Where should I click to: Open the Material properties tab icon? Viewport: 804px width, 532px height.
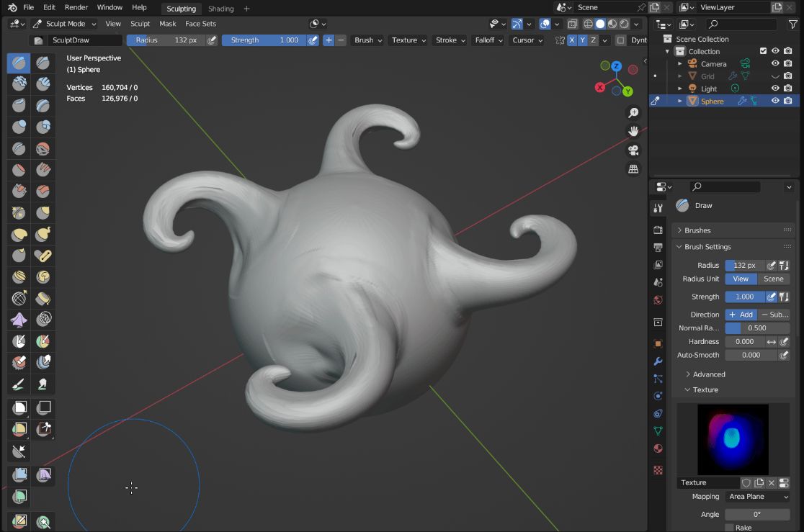tap(658, 448)
